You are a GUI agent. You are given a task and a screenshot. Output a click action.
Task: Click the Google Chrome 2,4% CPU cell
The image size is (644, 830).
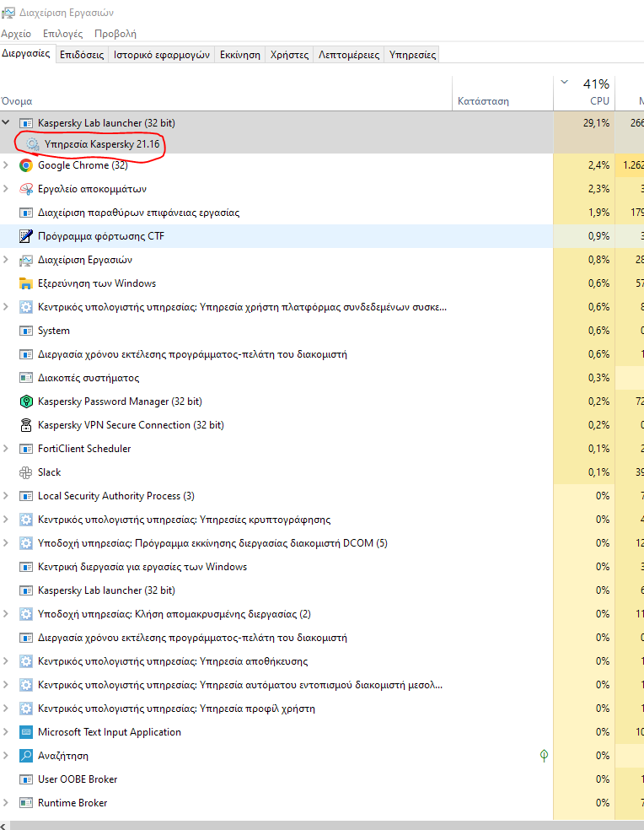584,165
